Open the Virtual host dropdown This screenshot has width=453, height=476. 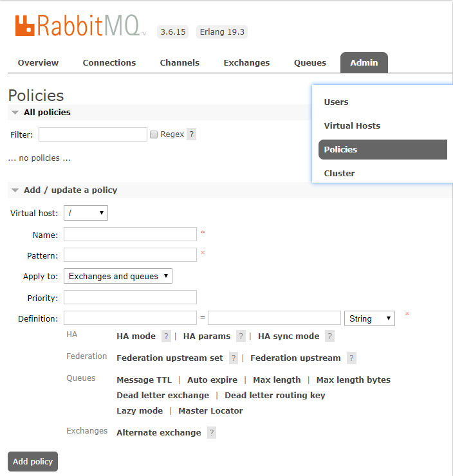pyautogui.click(x=86, y=213)
